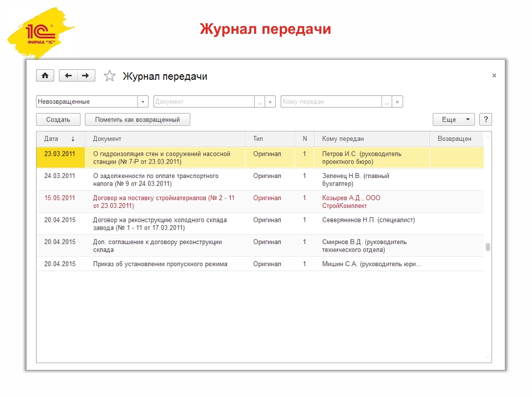
Task: Click the Home icon button
Action: (45, 76)
